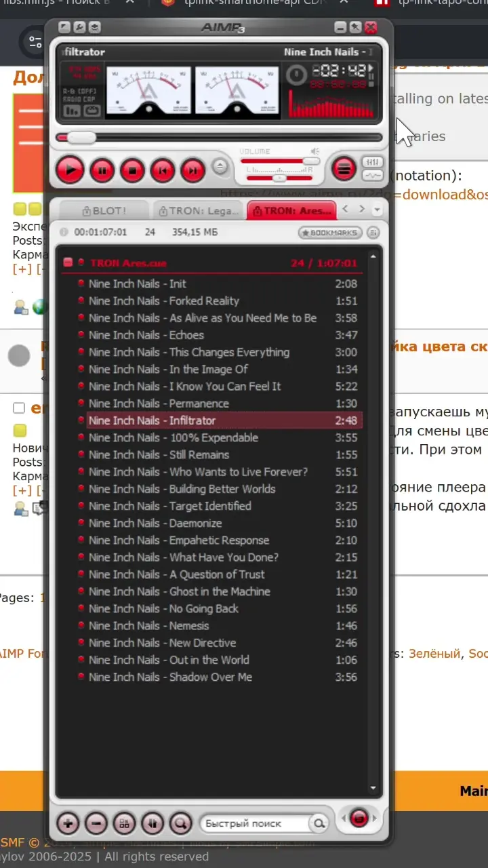
Task: Switch to the BLOT! playlist tab
Action: 103,211
